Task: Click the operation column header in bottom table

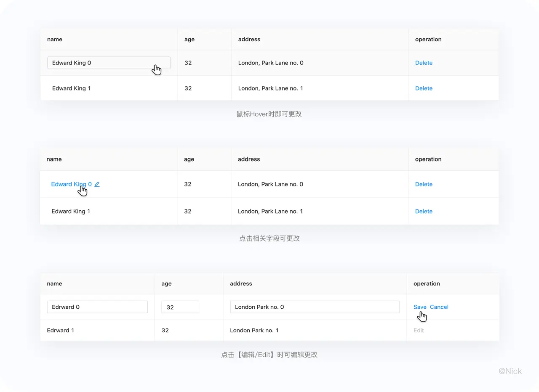Action: pos(427,283)
